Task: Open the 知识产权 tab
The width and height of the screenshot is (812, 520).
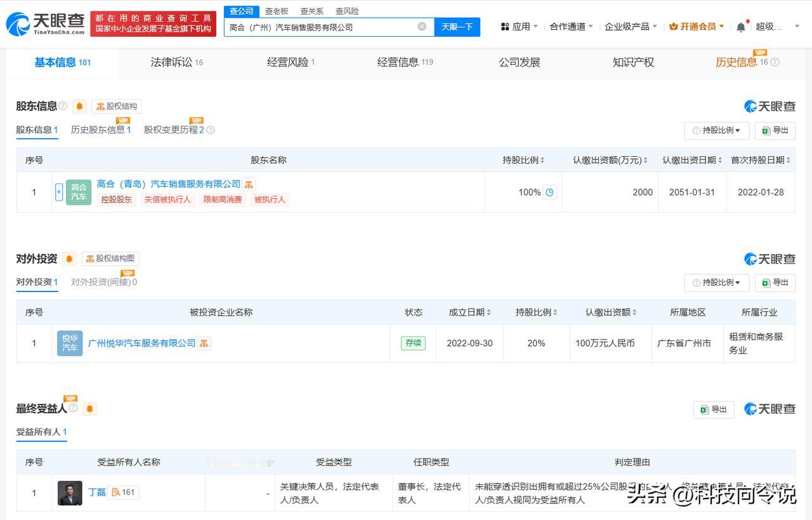Action: [x=634, y=62]
